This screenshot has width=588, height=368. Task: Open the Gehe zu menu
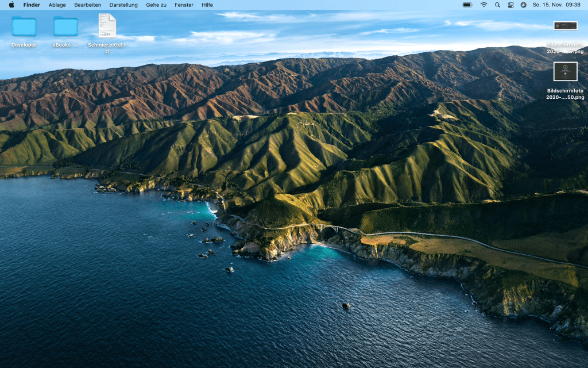click(x=156, y=5)
